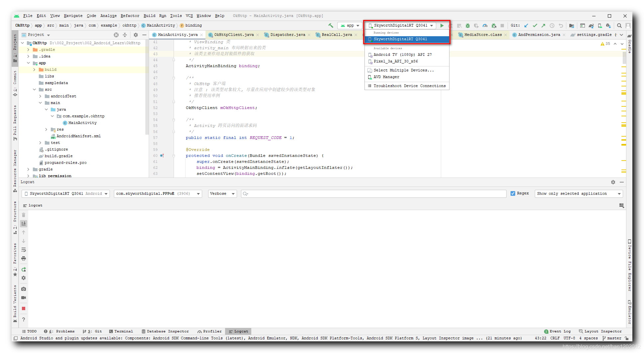Viewport: 644px width, 353px height.
Task: Toggle scroll to end in Logcat
Action: click(24, 223)
